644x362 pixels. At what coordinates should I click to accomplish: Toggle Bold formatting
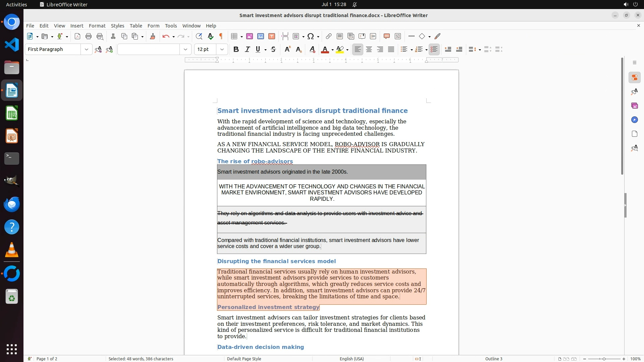(x=236, y=49)
